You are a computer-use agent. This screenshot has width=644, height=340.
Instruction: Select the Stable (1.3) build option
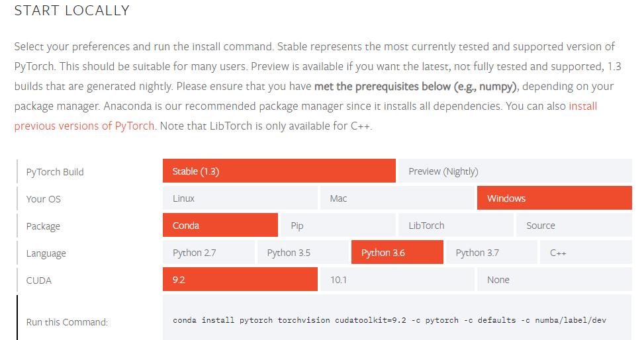pyautogui.click(x=279, y=171)
